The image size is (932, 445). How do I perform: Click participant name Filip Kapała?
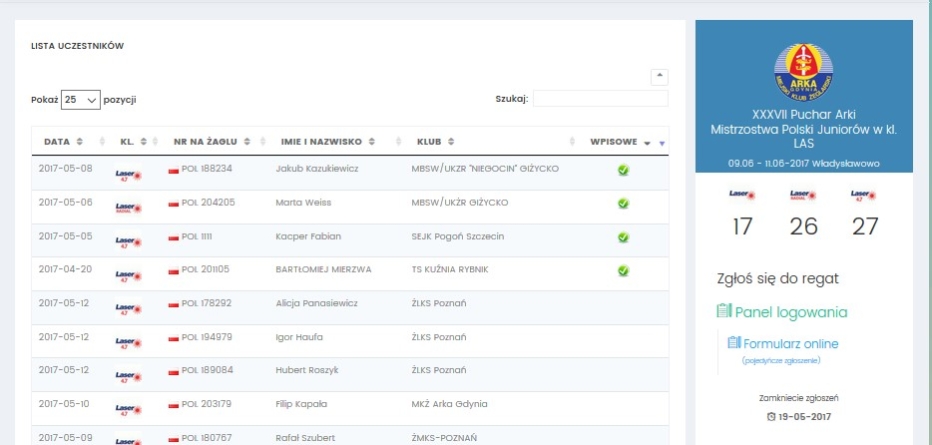[x=301, y=404]
